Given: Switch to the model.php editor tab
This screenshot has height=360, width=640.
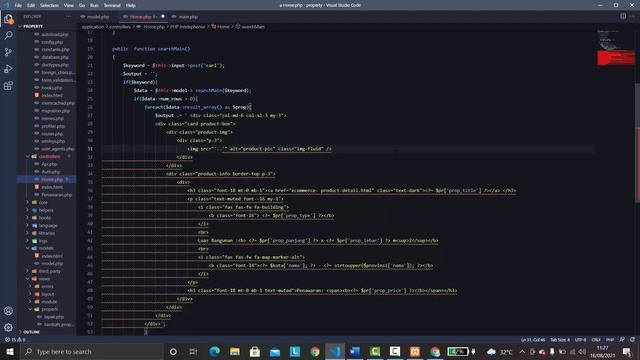Looking at the screenshot, I should (x=97, y=17).
